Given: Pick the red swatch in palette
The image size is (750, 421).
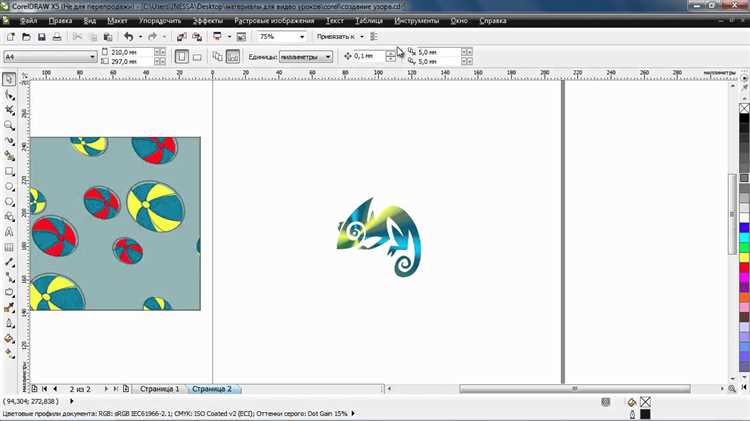Looking at the screenshot, I should [744, 268].
